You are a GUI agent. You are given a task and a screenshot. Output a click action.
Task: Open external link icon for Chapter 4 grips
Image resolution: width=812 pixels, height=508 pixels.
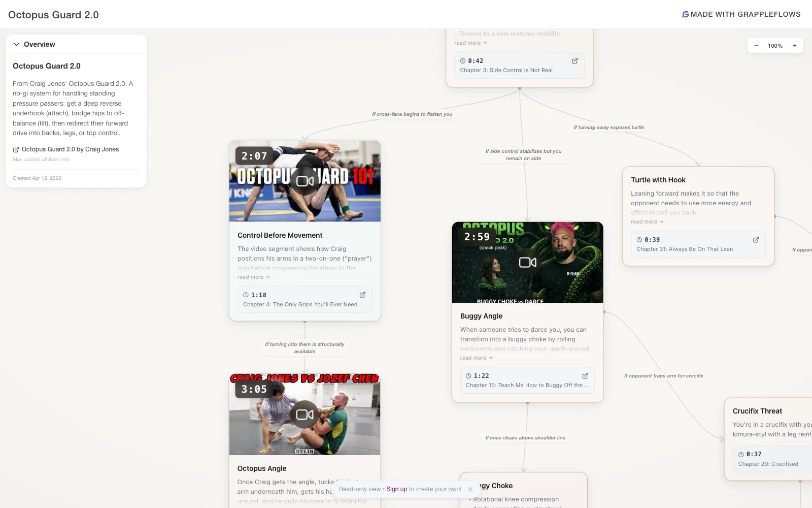(x=362, y=295)
